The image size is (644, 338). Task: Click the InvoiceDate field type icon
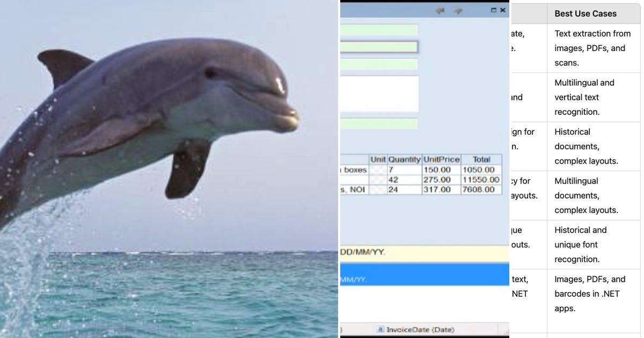(x=381, y=329)
